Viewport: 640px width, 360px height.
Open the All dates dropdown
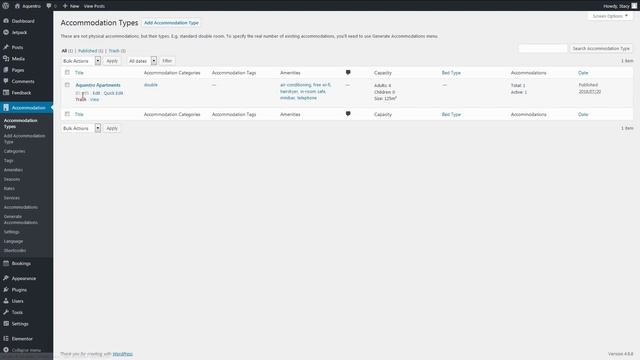coord(142,61)
